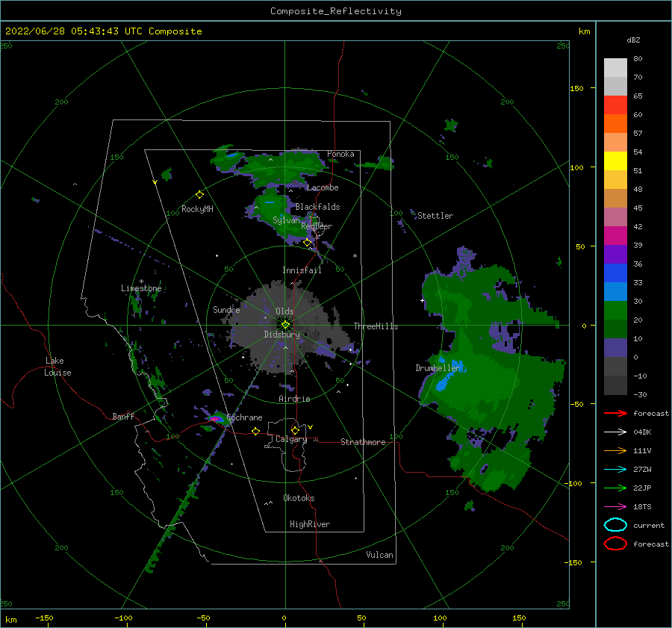Click the yellow diamond marker below RedDeer
Screen dimensions: 672x628
[307, 243]
